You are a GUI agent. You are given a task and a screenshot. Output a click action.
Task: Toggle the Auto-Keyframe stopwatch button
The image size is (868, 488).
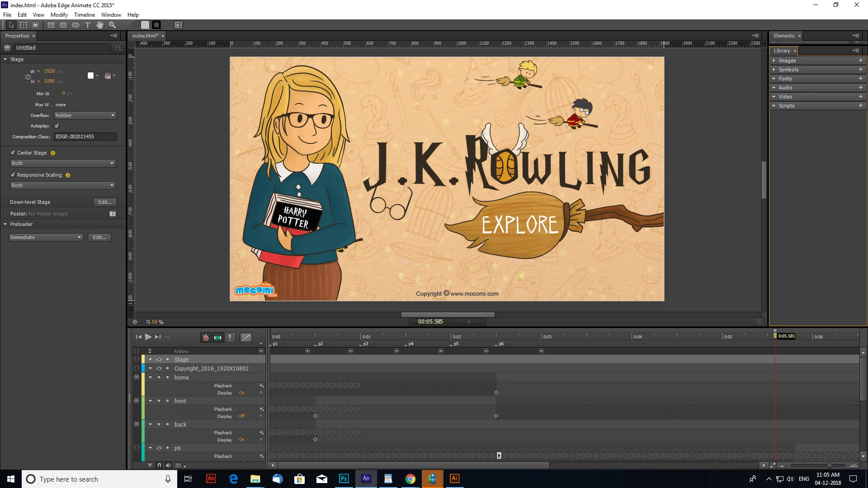click(x=206, y=338)
